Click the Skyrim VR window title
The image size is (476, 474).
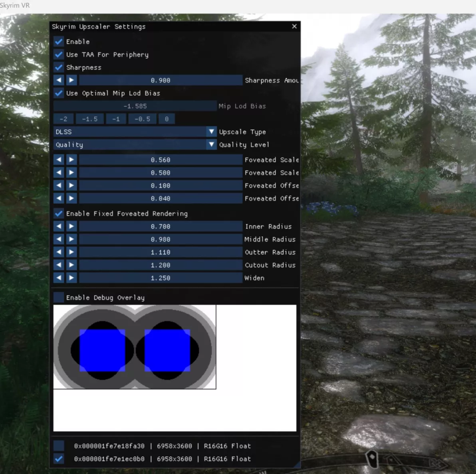coord(15,5)
